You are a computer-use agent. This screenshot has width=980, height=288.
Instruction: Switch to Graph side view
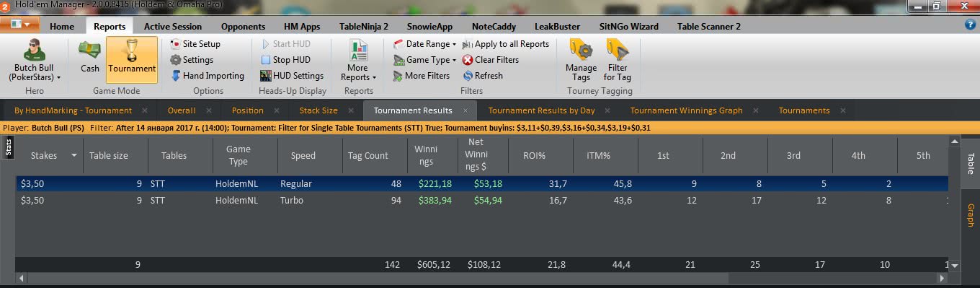[971, 215]
